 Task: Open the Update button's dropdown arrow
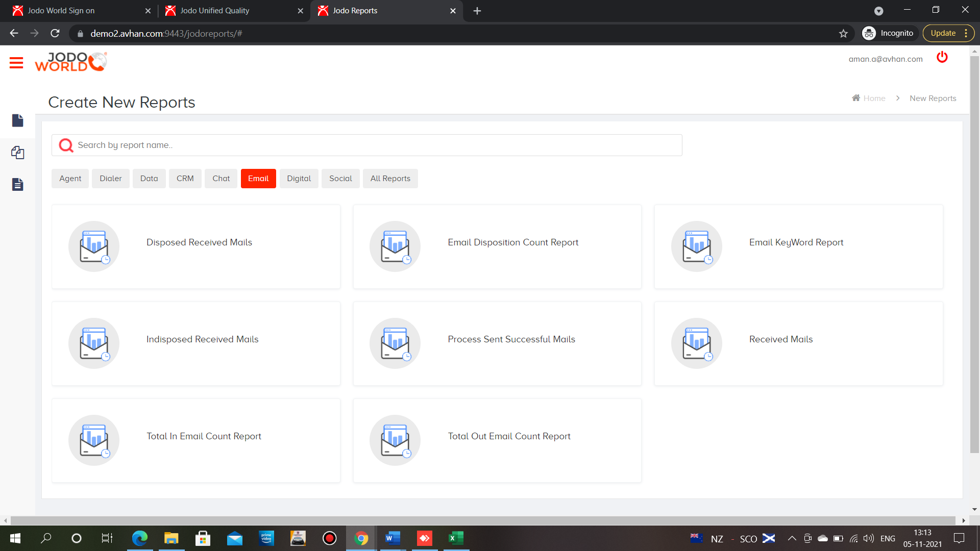point(966,33)
